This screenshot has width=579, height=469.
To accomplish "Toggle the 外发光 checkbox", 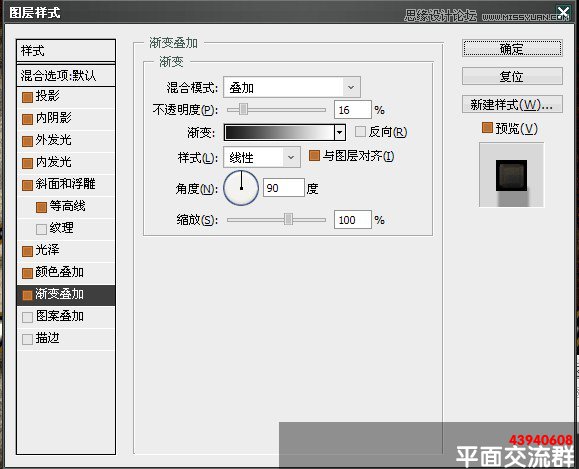I will (x=27, y=141).
